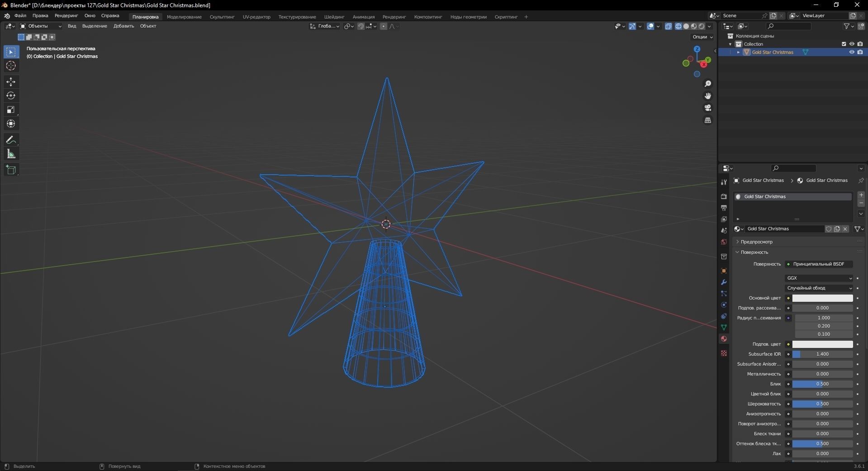Open the viewport "Добавить" menu
Viewport: 868px width, 471px height.
tap(123, 26)
